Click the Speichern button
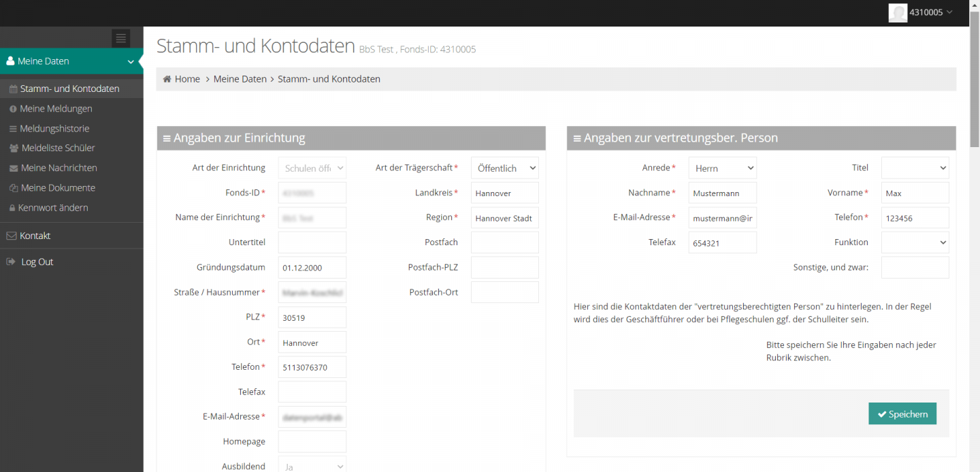Screen dimensions: 980x472 (902, 413)
